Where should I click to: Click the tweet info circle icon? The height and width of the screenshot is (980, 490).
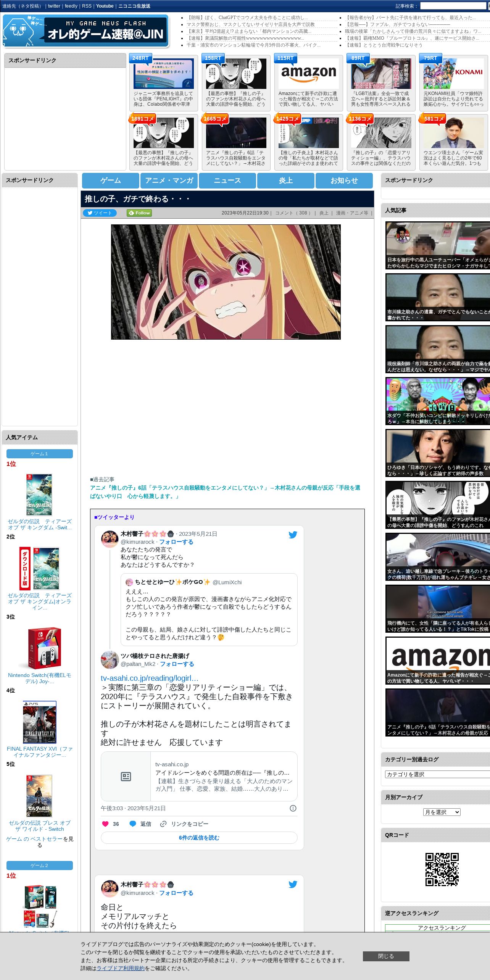click(x=293, y=808)
